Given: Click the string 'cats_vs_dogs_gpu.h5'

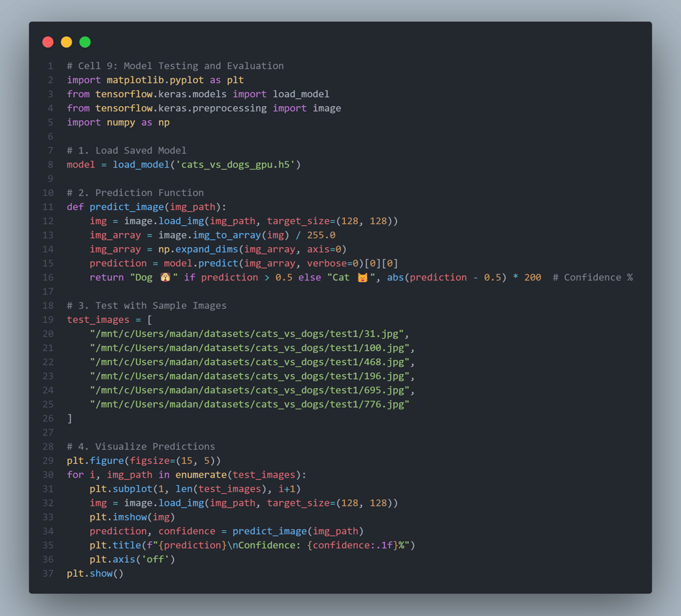Looking at the screenshot, I should click(235, 165).
